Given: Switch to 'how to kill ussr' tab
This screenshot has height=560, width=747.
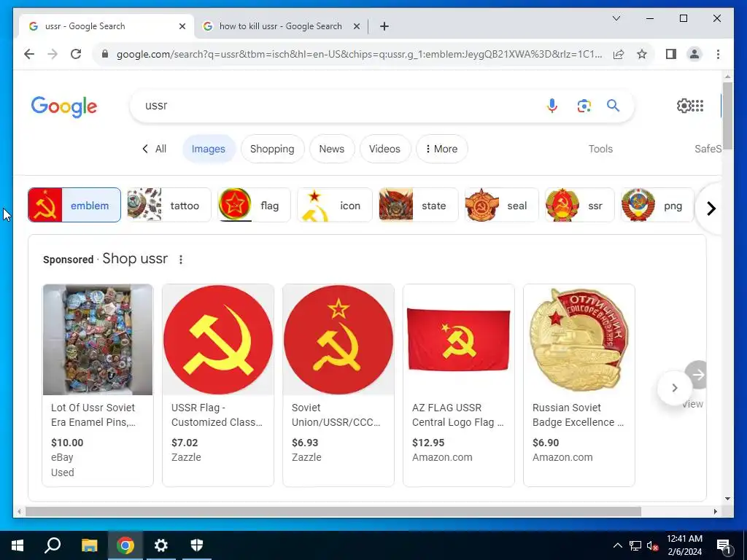Looking at the screenshot, I should click(x=281, y=26).
